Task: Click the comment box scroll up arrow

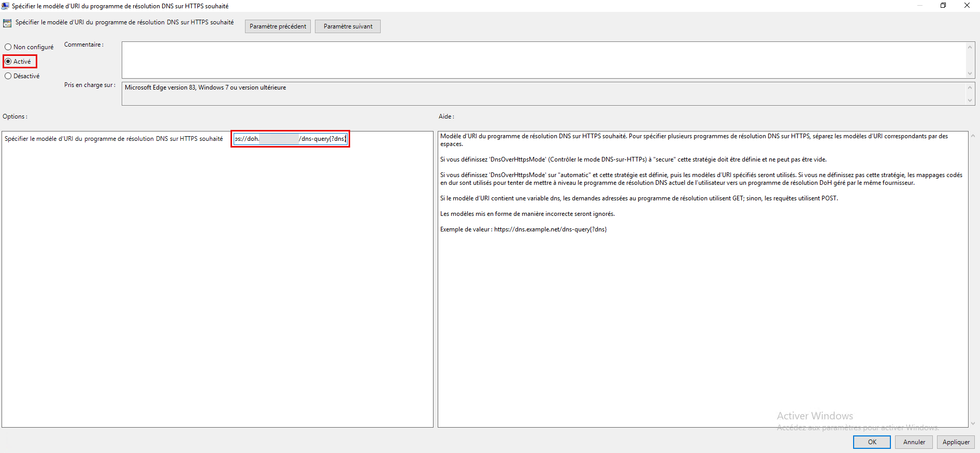Action: click(970, 47)
